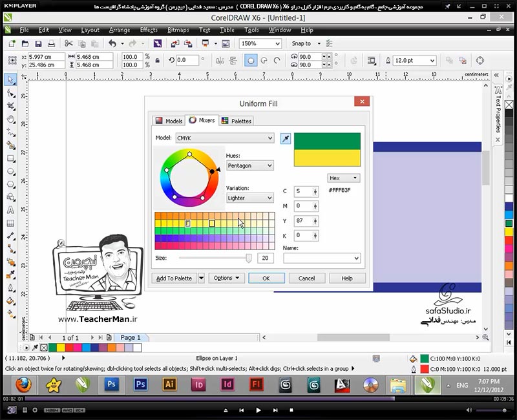Switch to the Palettes tab

[236, 121]
